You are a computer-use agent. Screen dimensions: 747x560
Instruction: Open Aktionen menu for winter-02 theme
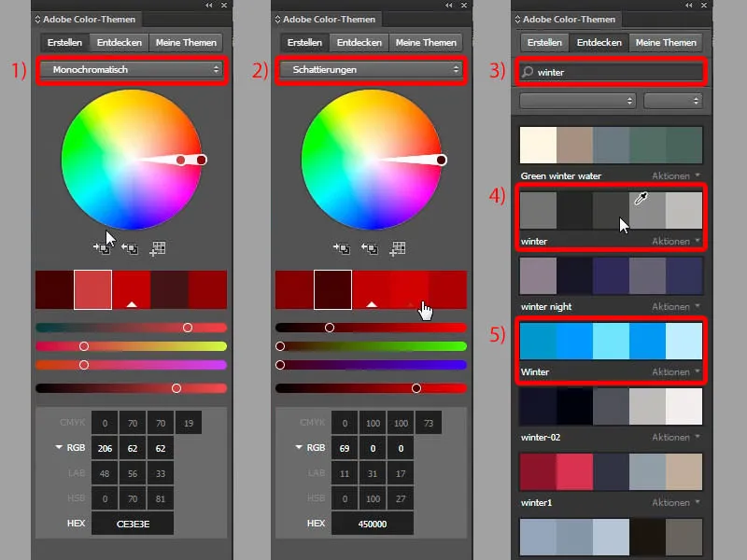tap(676, 437)
